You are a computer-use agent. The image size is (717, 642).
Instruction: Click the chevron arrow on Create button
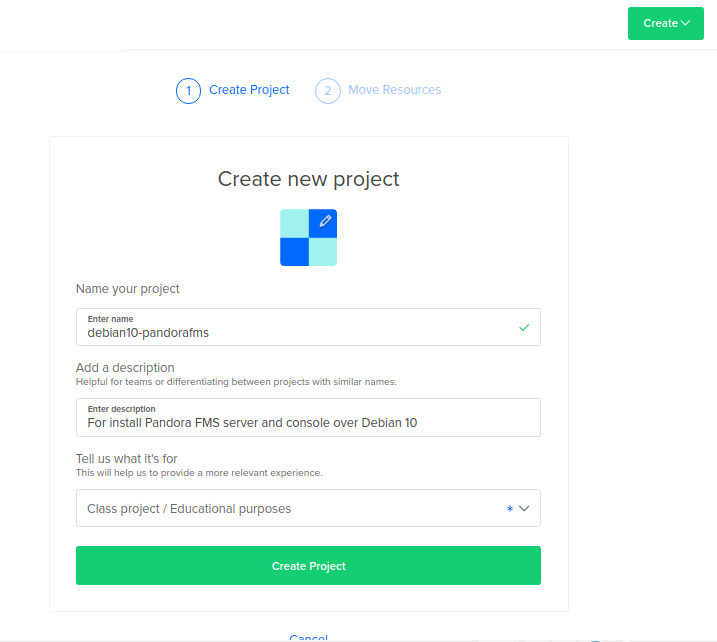685,23
